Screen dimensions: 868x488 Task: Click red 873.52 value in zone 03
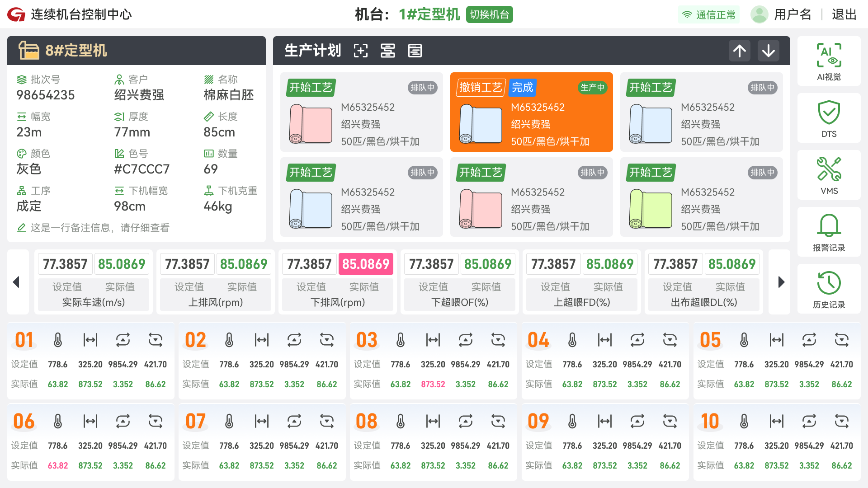(433, 384)
